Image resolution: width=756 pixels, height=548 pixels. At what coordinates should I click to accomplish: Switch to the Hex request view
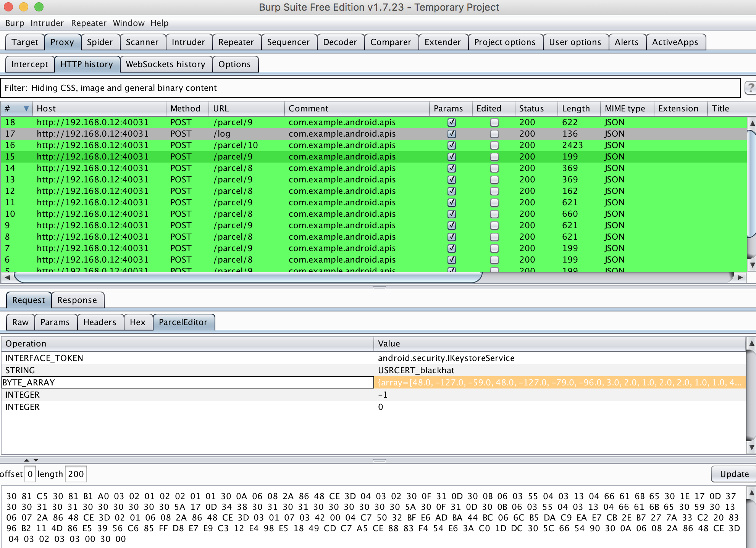[137, 322]
